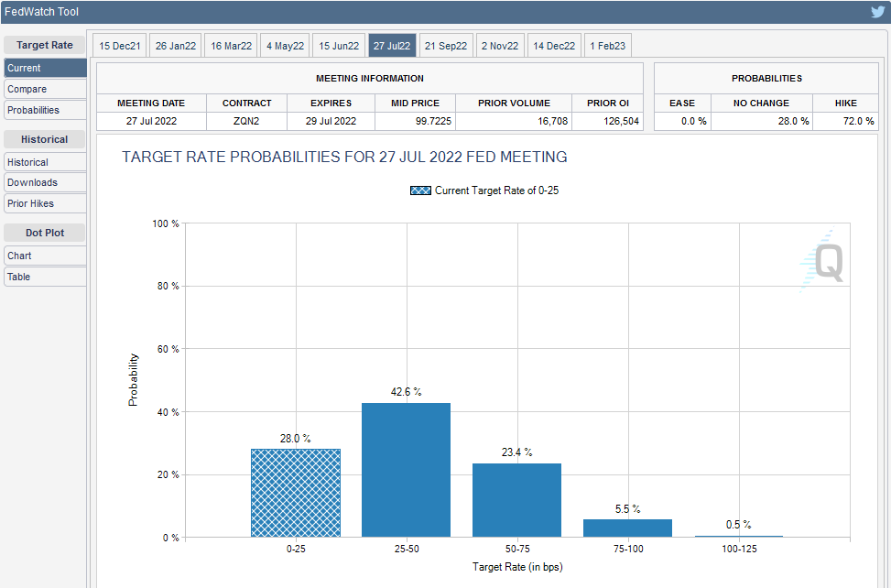Click the chart title heading
The width and height of the screenshot is (891, 588).
click(344, 157)
